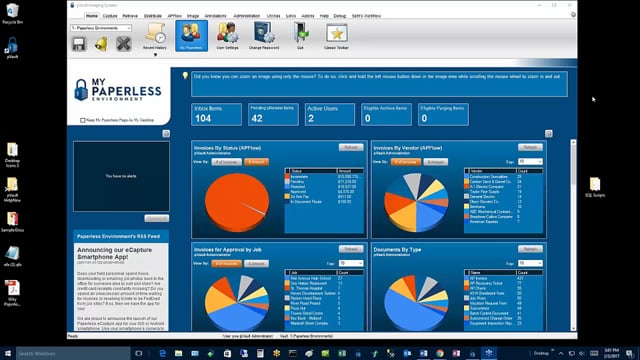Open Google Chrome from taskbar
The width and height of the screenshot is (640, 360).
point(440,353)
